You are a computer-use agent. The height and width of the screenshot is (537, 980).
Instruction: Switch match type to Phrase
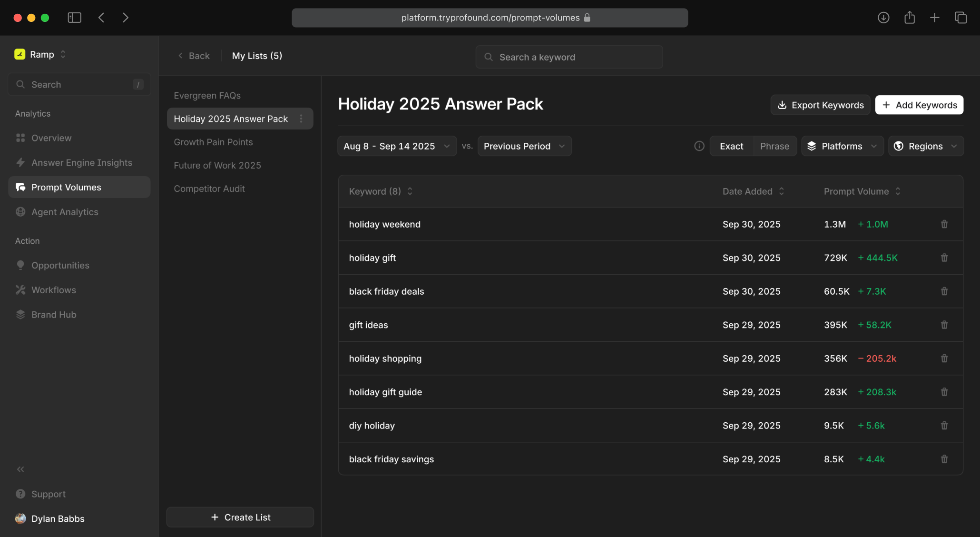[774, 146]
